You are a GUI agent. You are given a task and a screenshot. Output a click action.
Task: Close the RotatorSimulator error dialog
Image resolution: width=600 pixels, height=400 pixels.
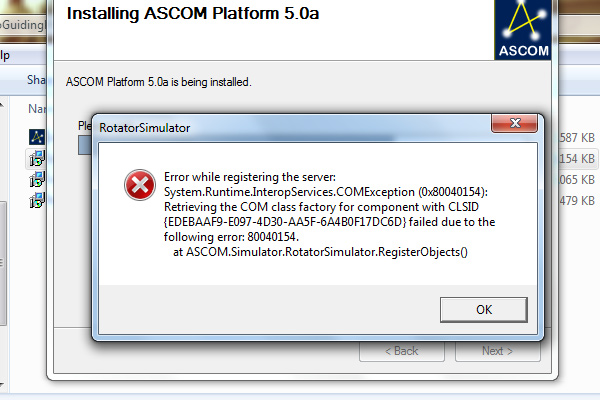pyautogui.click(x=515, y=123)
